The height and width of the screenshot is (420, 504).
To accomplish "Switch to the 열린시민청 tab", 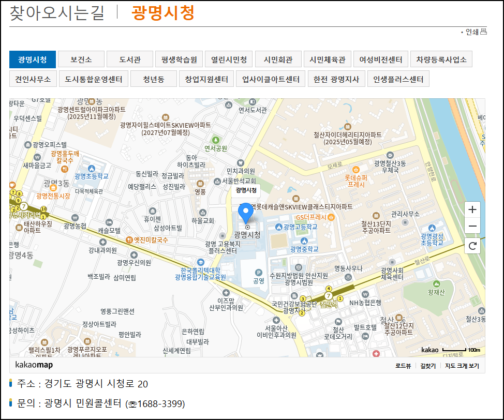I will 228,58.
